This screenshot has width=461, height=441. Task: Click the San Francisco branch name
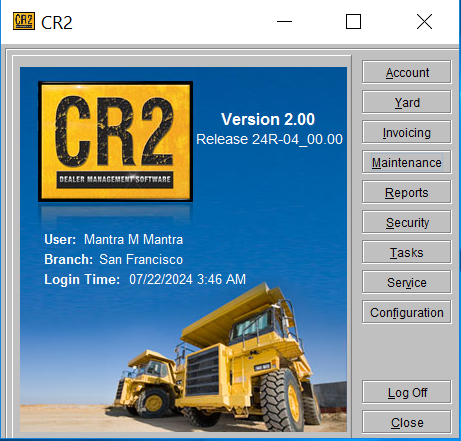point(141,259)
